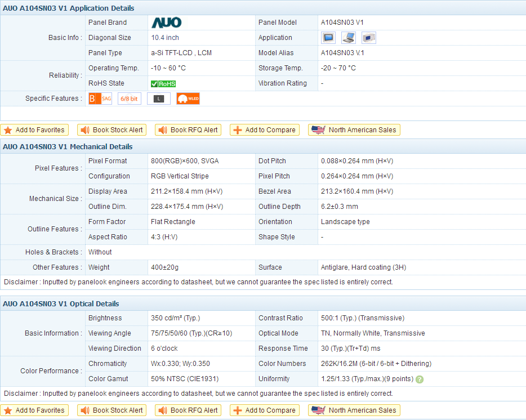Click the Vibration Rating label
This screenshot has width=526, height=420.
click(x=283, y=83)
